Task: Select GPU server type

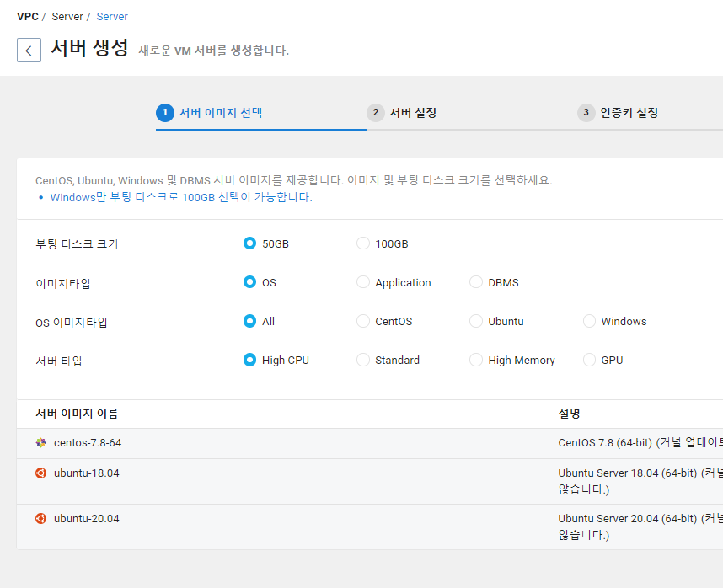Action: click(589, 360)
